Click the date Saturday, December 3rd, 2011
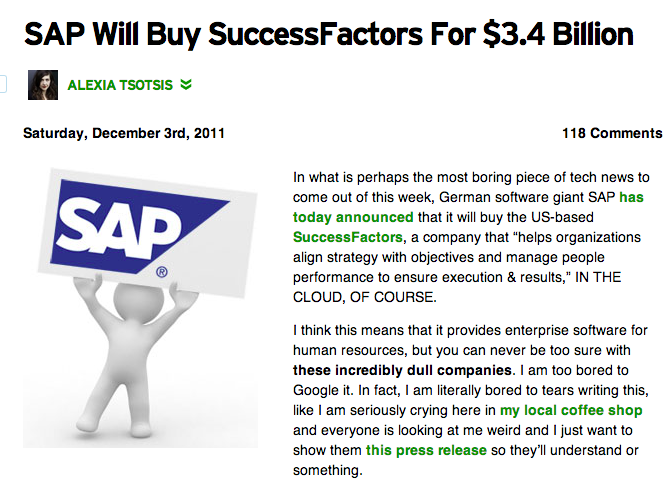This screenshot has width=666, height=486. click(124, 133)
